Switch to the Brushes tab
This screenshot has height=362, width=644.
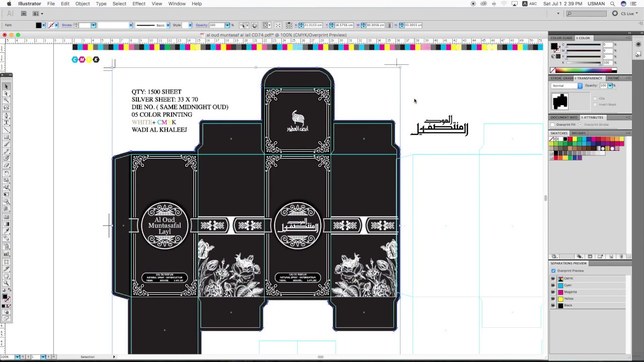click(579, 133)
